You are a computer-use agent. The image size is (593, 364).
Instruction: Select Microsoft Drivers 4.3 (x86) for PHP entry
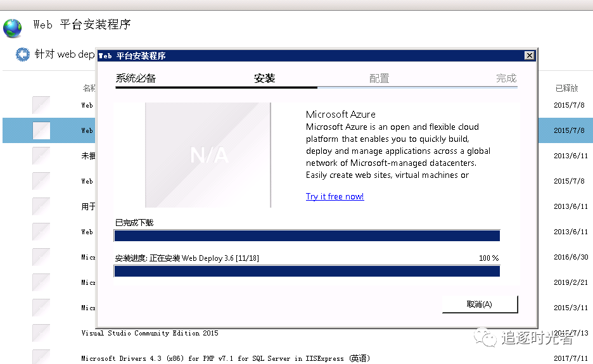tap(226, 358)
